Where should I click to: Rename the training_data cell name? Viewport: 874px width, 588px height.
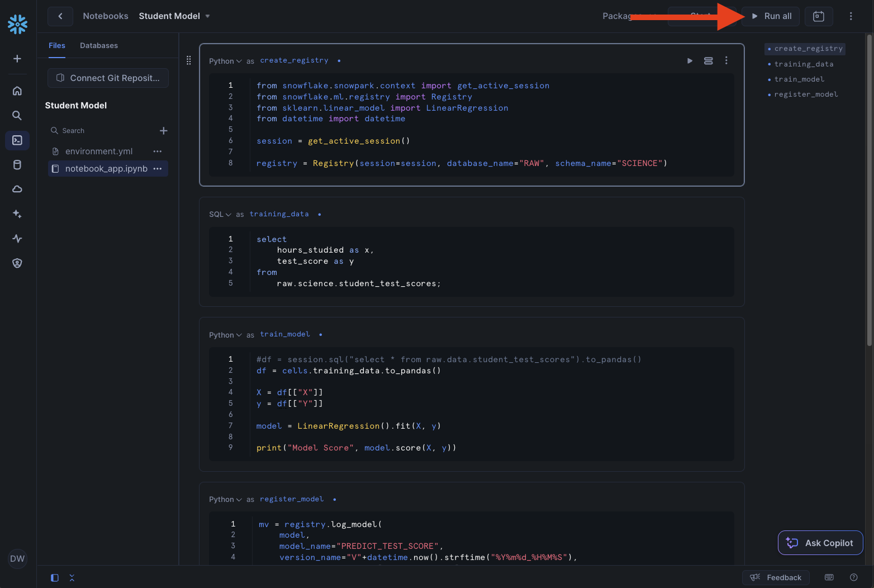(279, 214)
